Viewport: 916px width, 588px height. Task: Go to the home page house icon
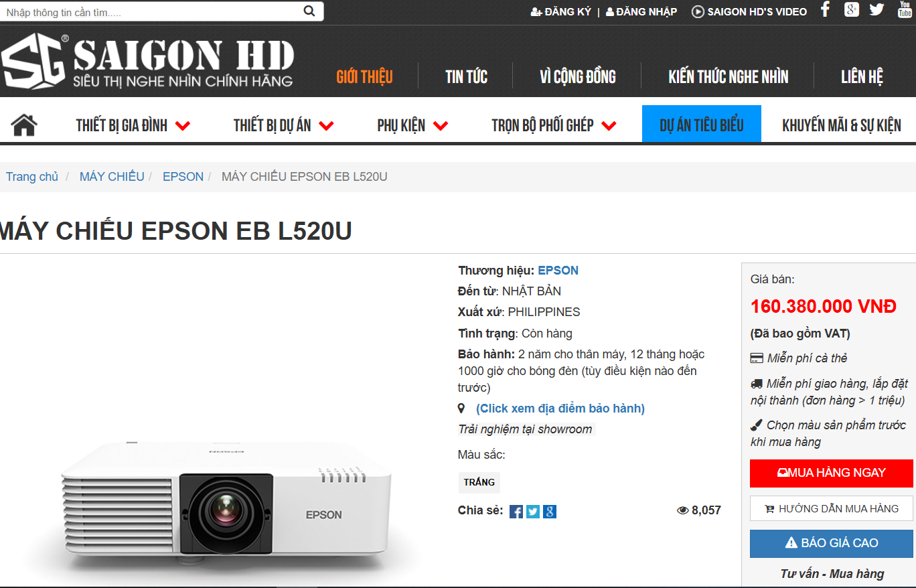24,125
